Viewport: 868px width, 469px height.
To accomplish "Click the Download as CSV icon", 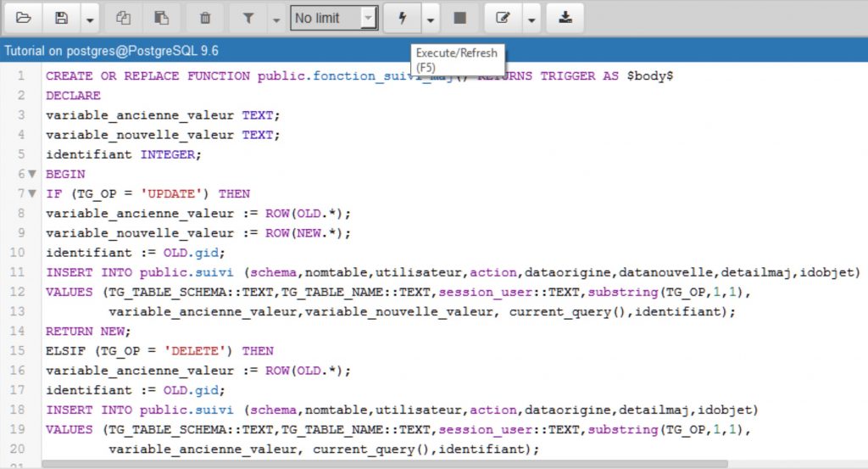I will pyautogui.click(x=565, y=18).
